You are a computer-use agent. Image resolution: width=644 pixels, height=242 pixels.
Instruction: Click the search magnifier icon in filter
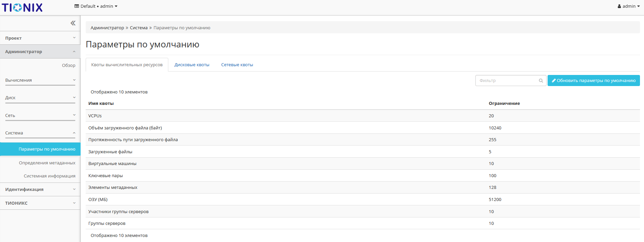click(x=541, y=81)
